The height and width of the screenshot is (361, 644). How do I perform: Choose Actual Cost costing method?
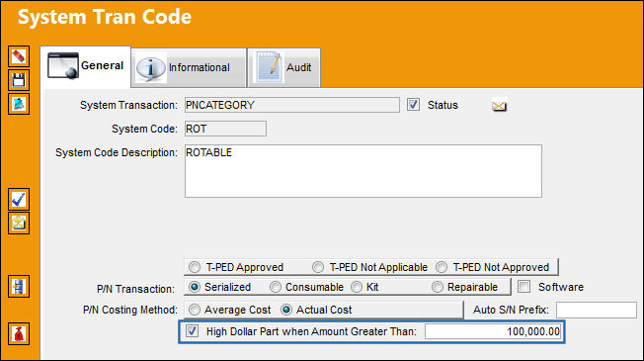286,310
